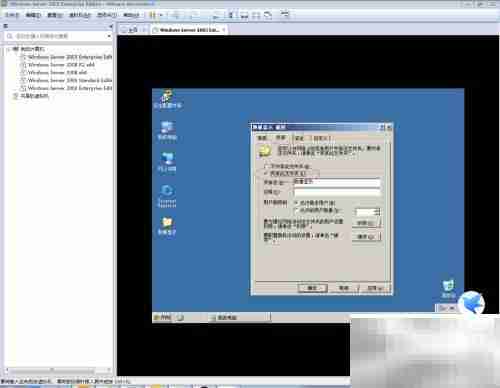
Task: Open the library search dropdown arrow
Action: click(x=109, y=36)
